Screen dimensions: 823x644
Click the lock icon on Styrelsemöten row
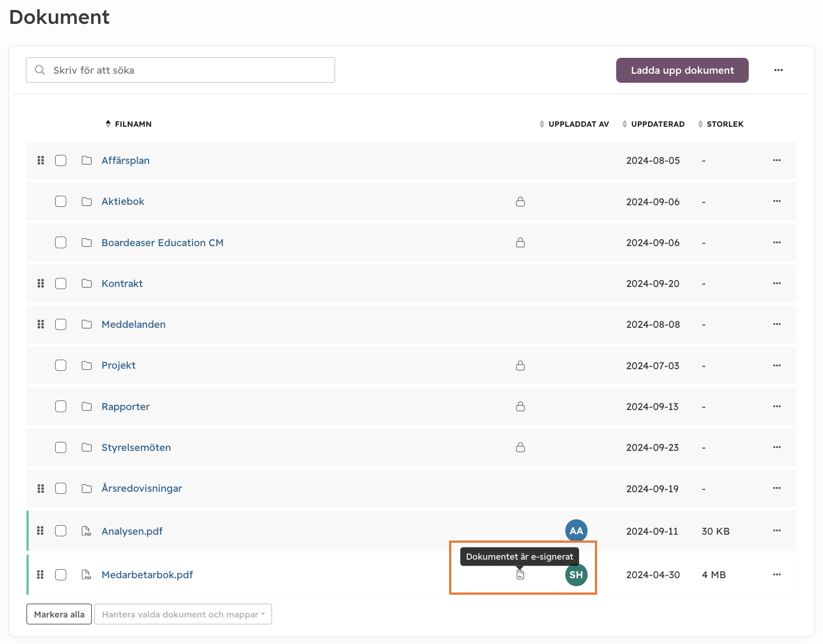point(520,447)
